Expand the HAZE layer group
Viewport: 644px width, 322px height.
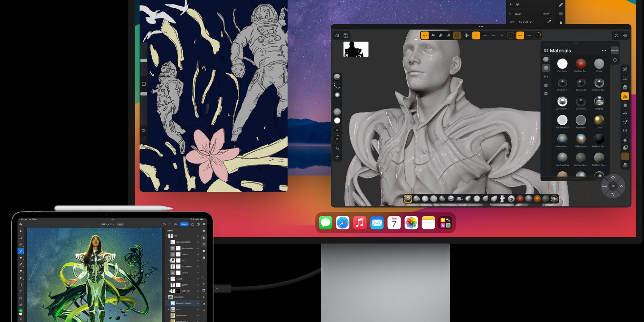(169, 309)
